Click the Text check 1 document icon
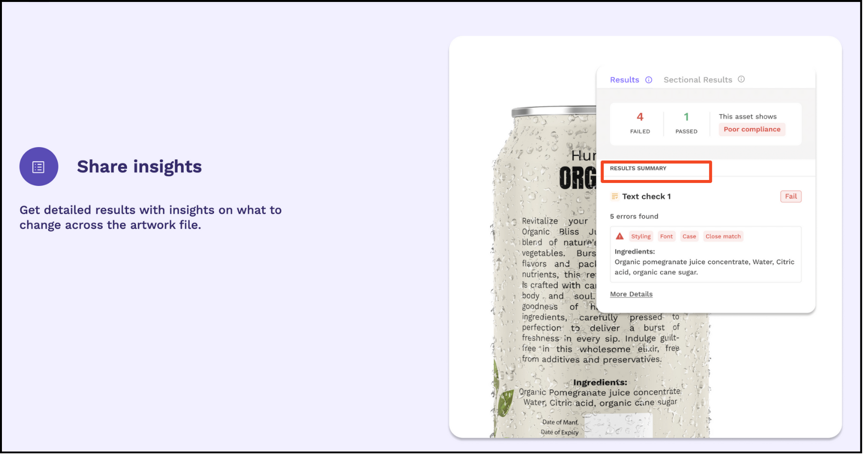The height and width of the screenshot is (462, 868). [x=614, y=196]
